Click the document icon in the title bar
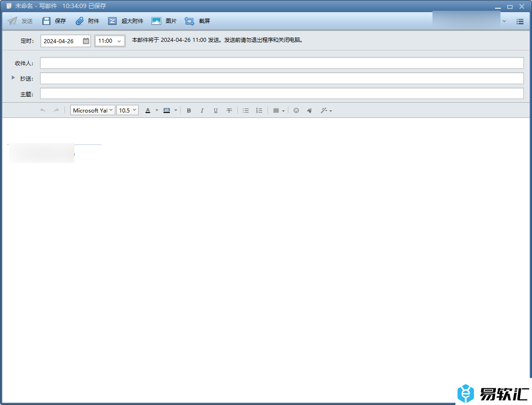The image size is (532, 405). [x=9, y=6]
